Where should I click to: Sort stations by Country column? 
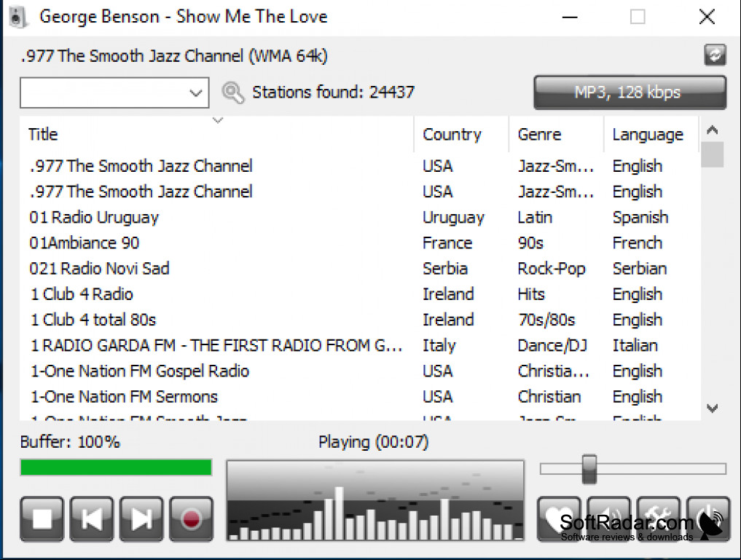coord(461,134)
